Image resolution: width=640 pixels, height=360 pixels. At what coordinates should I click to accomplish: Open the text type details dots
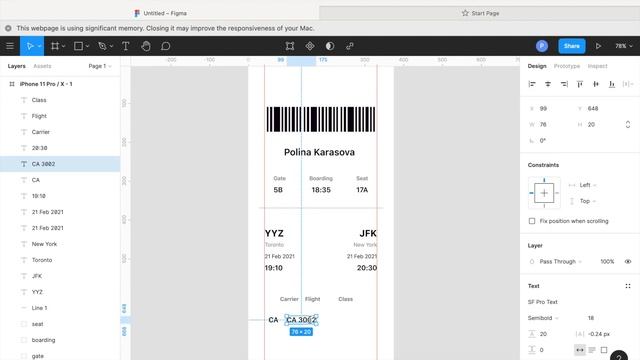pyautogui.click(x=628, y=286)
